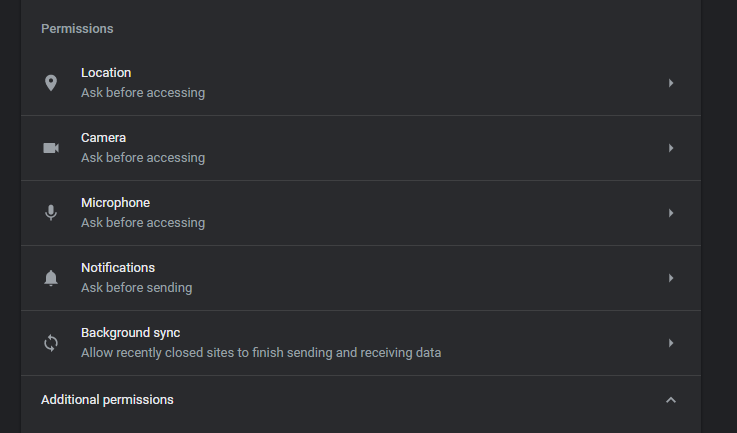This screenshot has width=737, height=433.
Task: Click 'Ask before sending' under Notifications
Action: click(x=136, y=288)
